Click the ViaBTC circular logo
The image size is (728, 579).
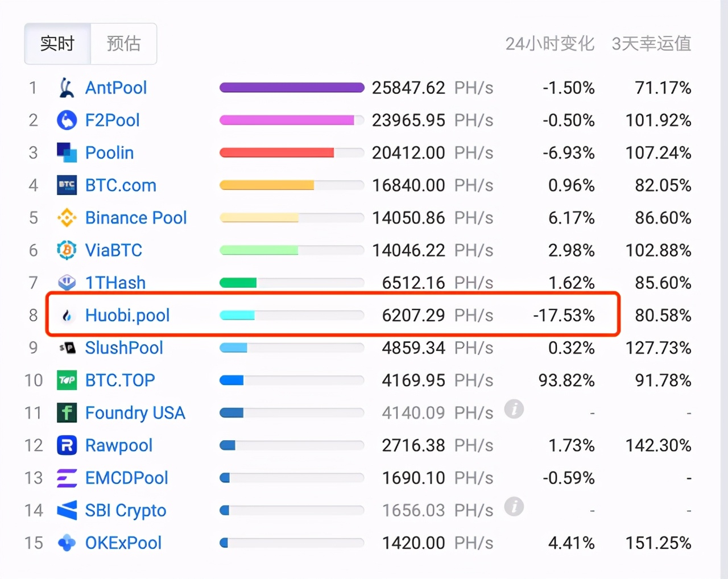pyautogui.click(x=66, y=250)
